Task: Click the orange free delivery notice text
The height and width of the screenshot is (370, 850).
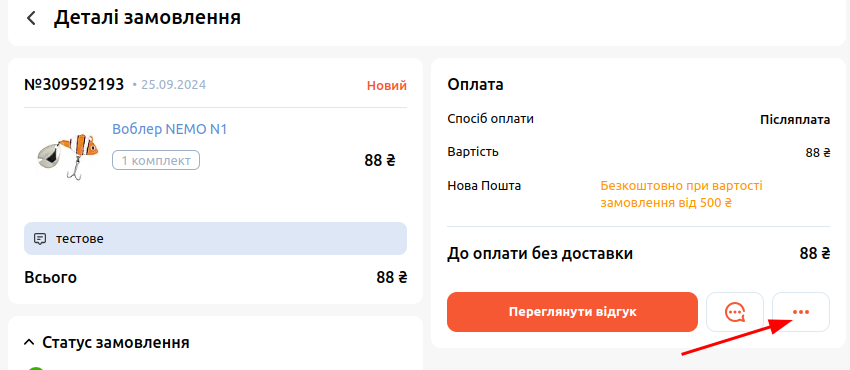Action: pos(681,194)
